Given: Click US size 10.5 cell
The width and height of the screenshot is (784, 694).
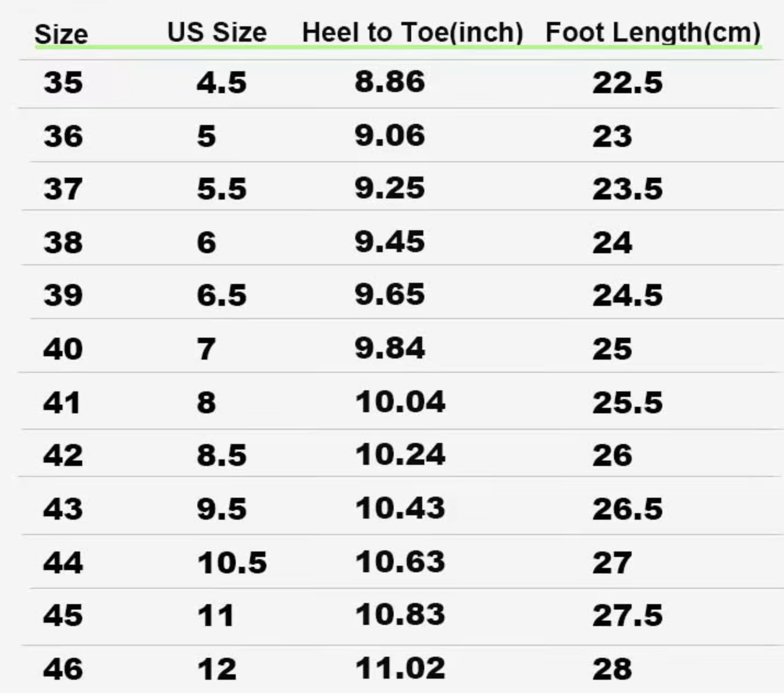Looking at the screenshot, I should pyautogui.click(x=232, y=563).
